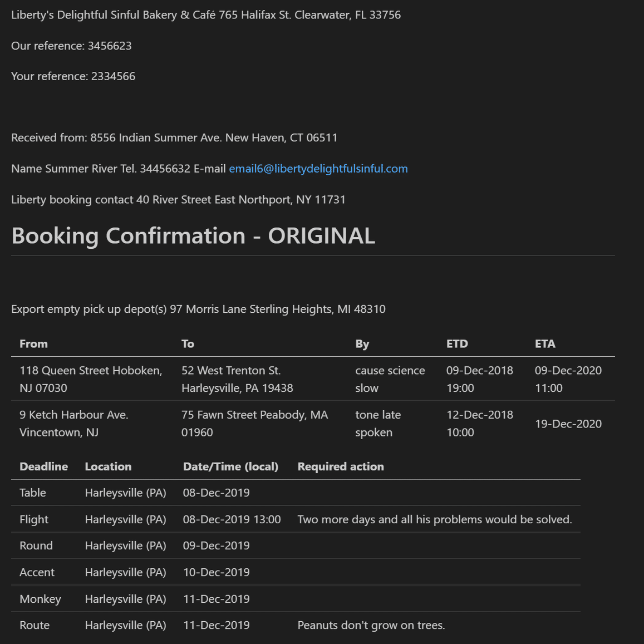
Task: Click 'Peanuts don't grow on trees' text
Action: coord(371,625)
